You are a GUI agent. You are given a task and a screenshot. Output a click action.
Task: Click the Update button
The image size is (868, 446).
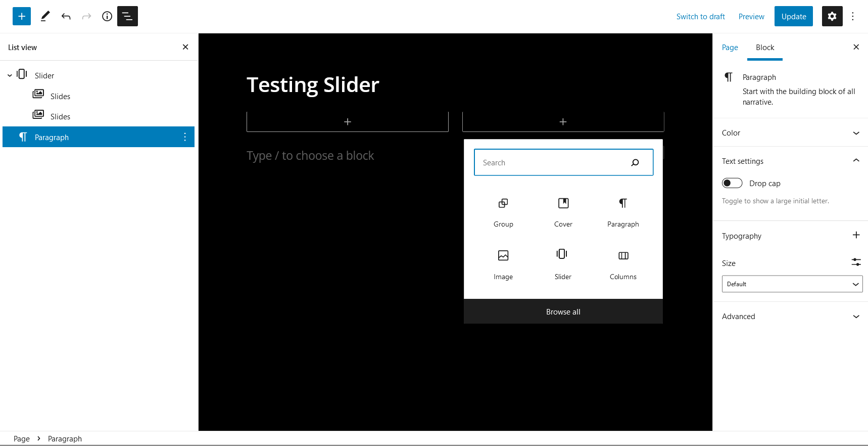793,16
